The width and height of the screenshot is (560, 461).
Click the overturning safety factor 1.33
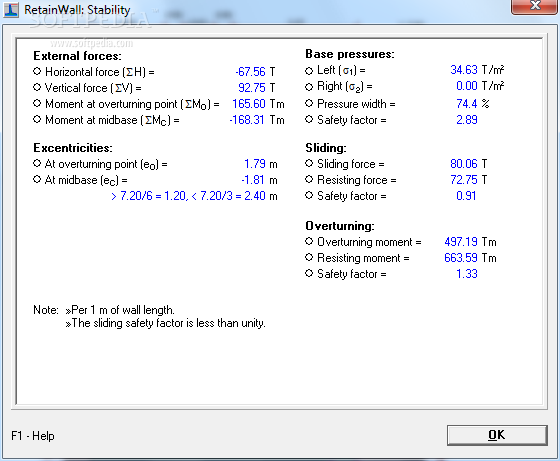(467, 274)
